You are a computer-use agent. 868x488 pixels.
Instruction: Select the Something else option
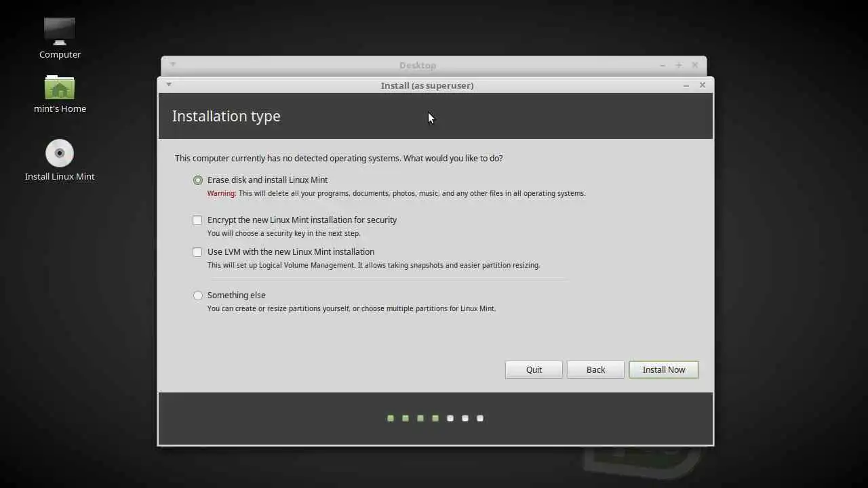tap(197, 296)
